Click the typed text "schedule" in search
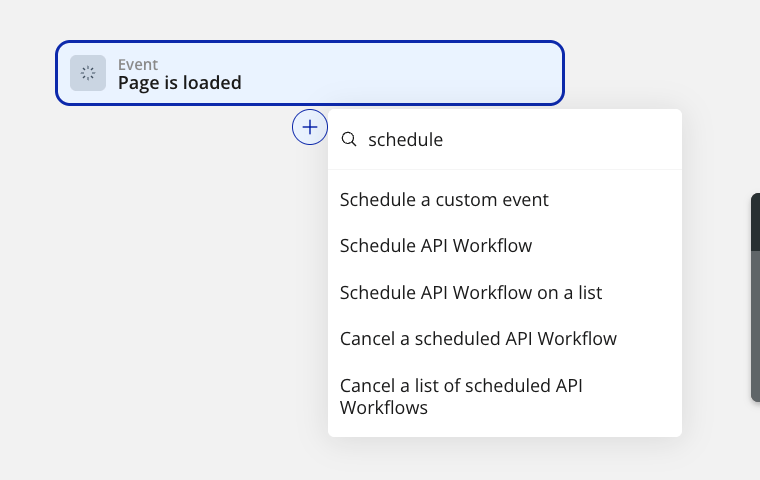Screen dimensions: 760x480 tap(405, 140)
